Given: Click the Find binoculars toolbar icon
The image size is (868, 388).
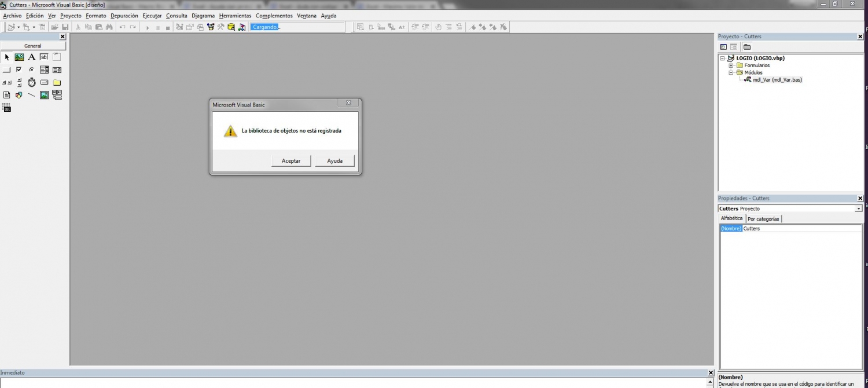Looking at the screenshot, I should (109, 27).
